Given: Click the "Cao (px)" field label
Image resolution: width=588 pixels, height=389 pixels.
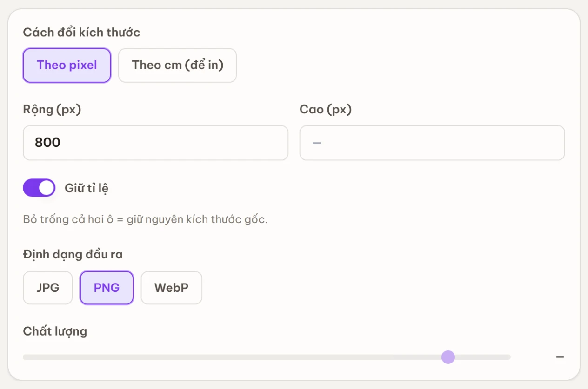Looking at the screenshot, I should click(326, 110).
